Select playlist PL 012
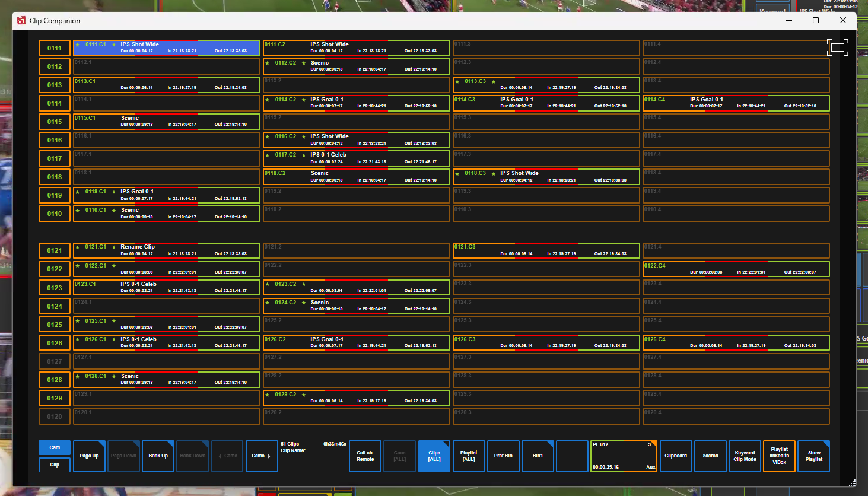 click(624, 456)
